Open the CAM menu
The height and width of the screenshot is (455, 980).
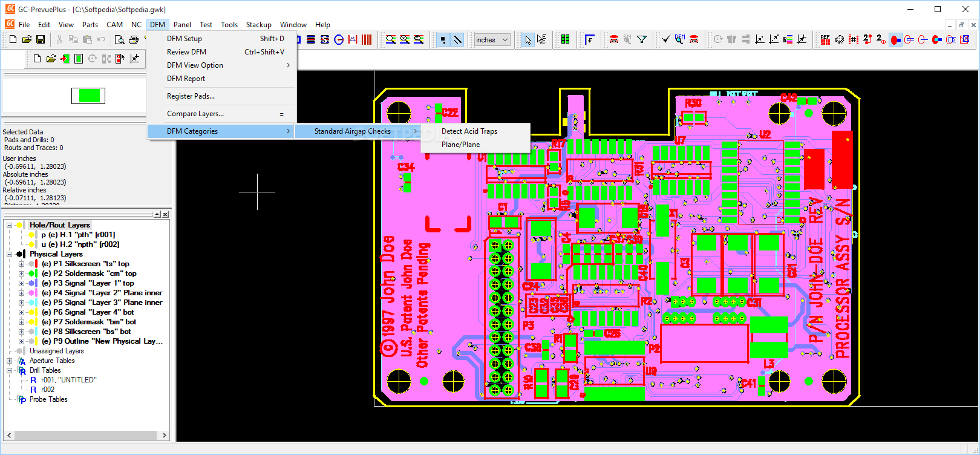tap(114, 25)
